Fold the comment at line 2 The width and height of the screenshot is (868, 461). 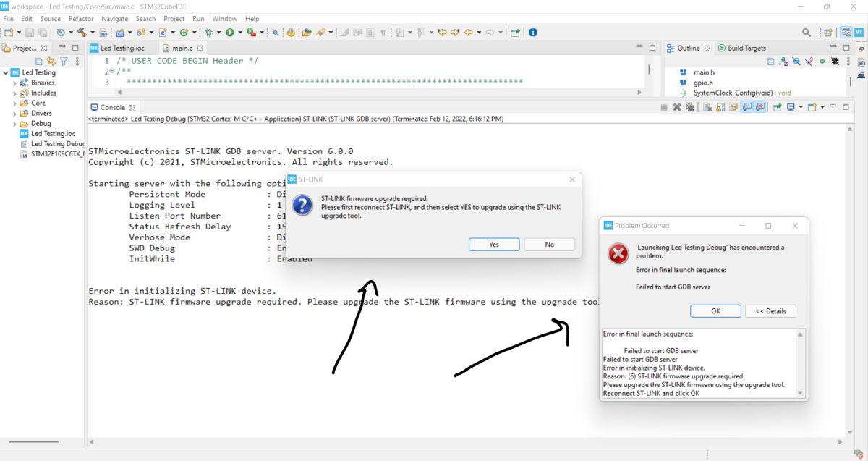(x=111, y=72)
